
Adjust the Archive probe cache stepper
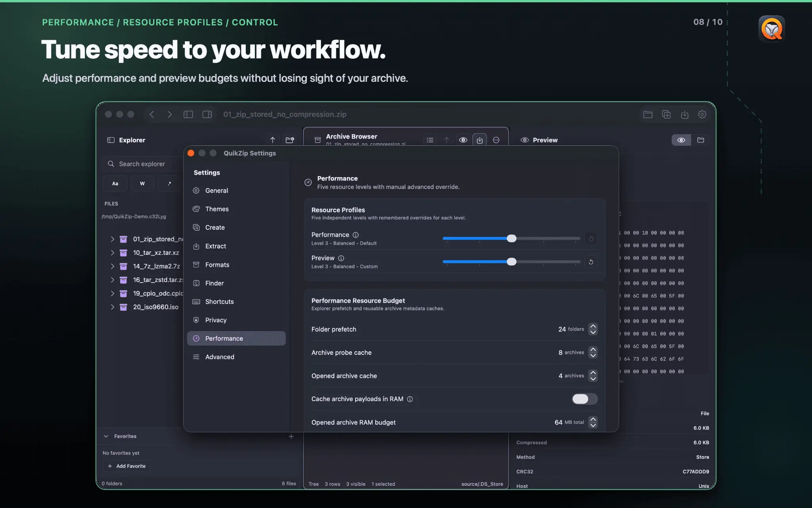click(593, 352)
